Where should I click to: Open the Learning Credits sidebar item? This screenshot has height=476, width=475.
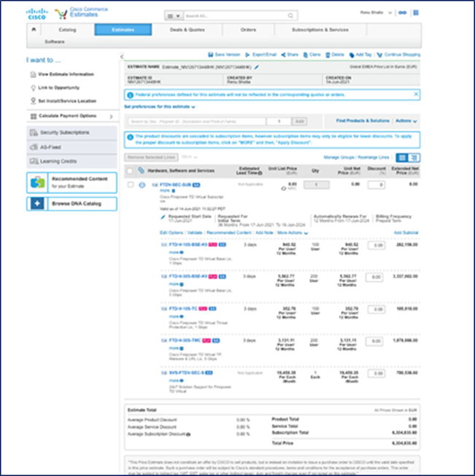[72, 161]
